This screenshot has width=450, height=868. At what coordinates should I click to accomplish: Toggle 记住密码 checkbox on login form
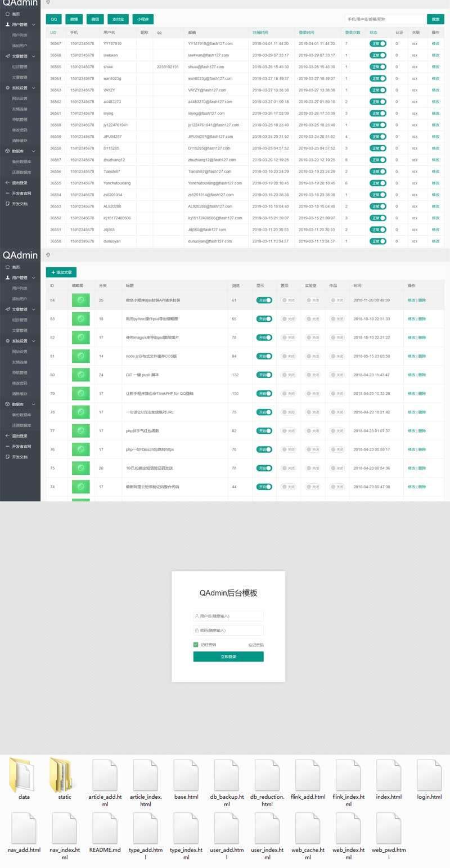coord(196,645)
